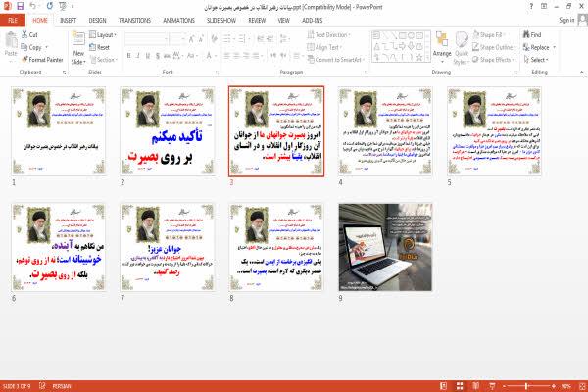
Task: Switch to the ADD-INS tab
Action: pos(312,21)
